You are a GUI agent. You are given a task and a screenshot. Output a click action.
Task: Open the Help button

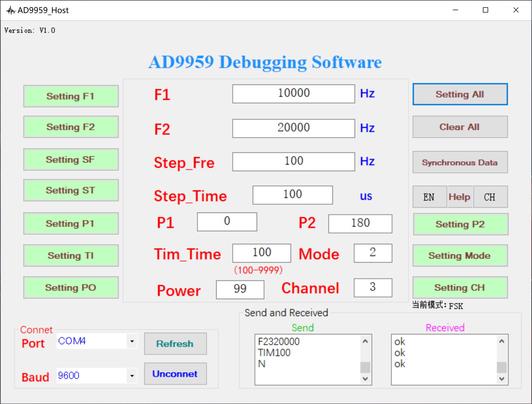460,197
